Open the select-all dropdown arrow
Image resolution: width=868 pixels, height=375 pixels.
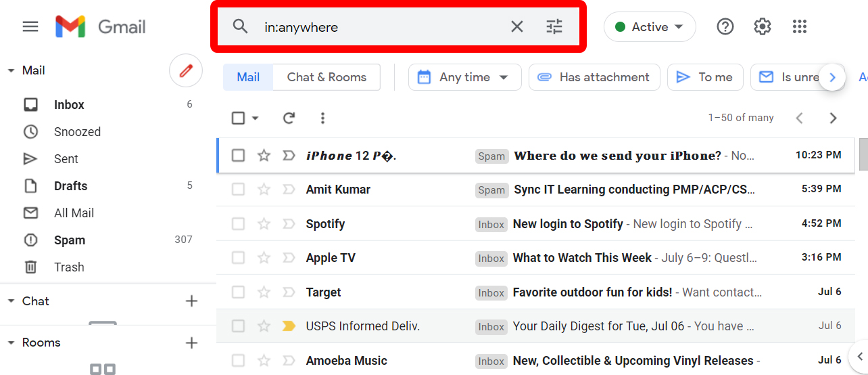tap(255, 118)
